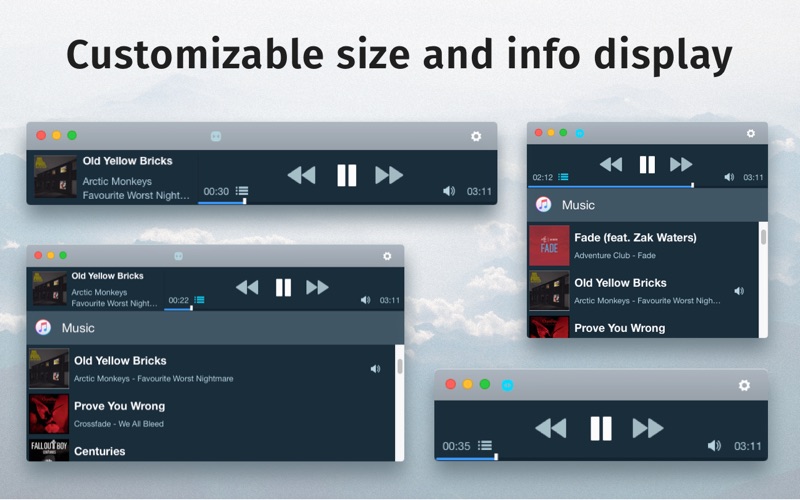Open settings gear in the 00:30 player window

click(476, 136)
